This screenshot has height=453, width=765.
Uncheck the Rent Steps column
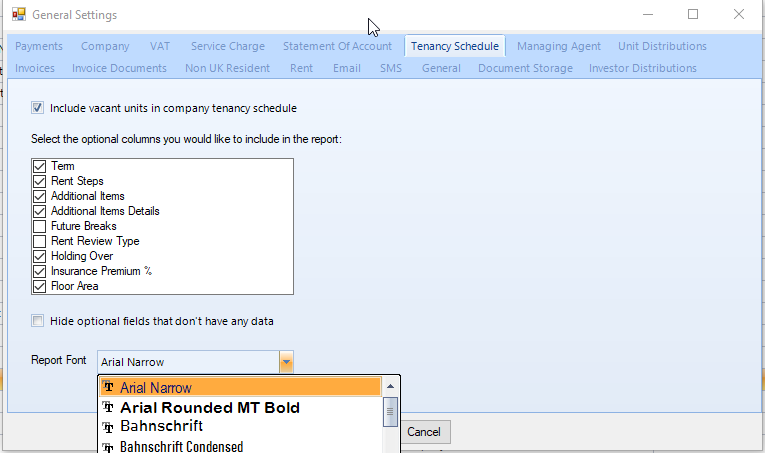coord(40,181)
